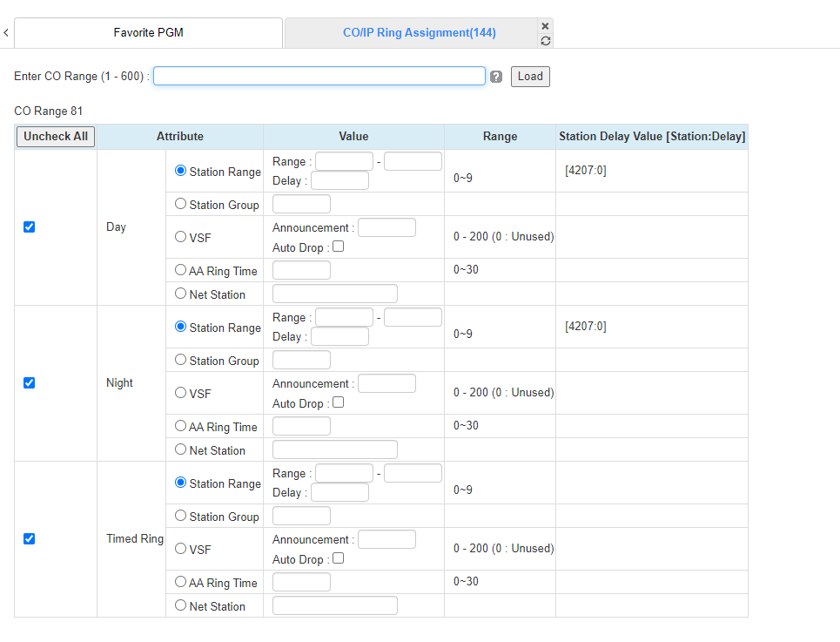
Task: Click the Timed Ring Net Station field
Action: pyautogui.click(x=334, y=606)
